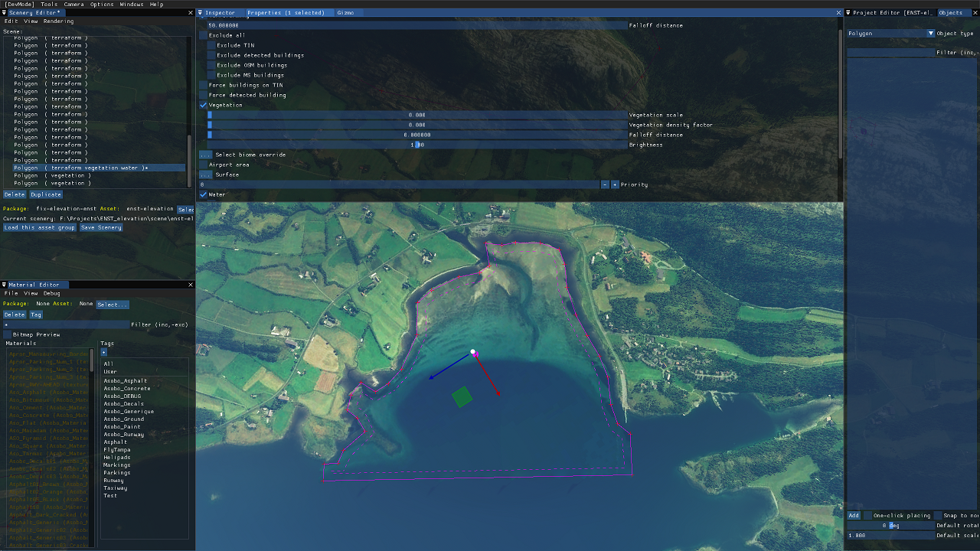Collapse the Inspector window triangle

click(x=201, y=13)
